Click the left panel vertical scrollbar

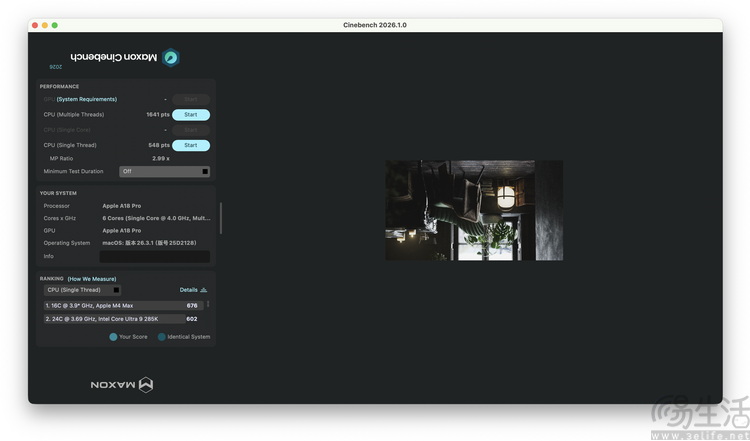220,215
